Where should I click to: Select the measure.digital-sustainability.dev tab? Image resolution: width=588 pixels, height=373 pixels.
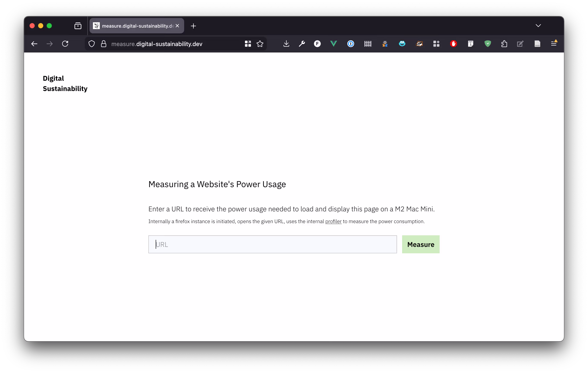tap(134, 26)
